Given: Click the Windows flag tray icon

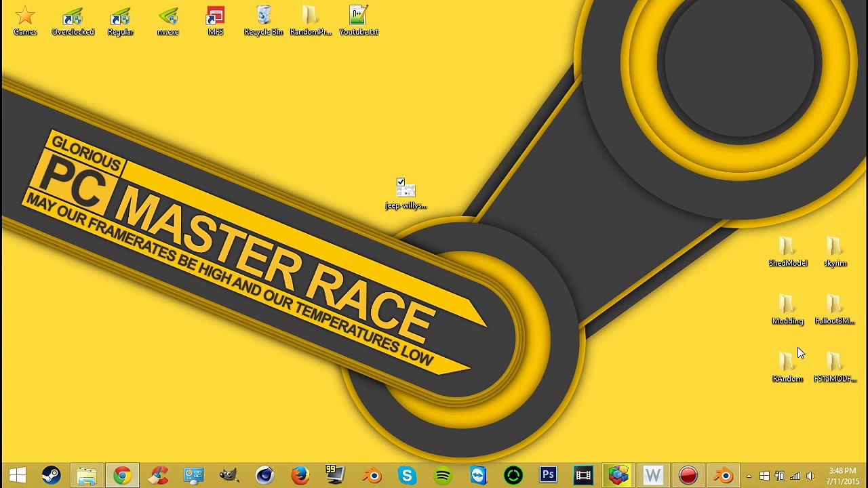Looking at the screenshot, I should pos(764,476).
